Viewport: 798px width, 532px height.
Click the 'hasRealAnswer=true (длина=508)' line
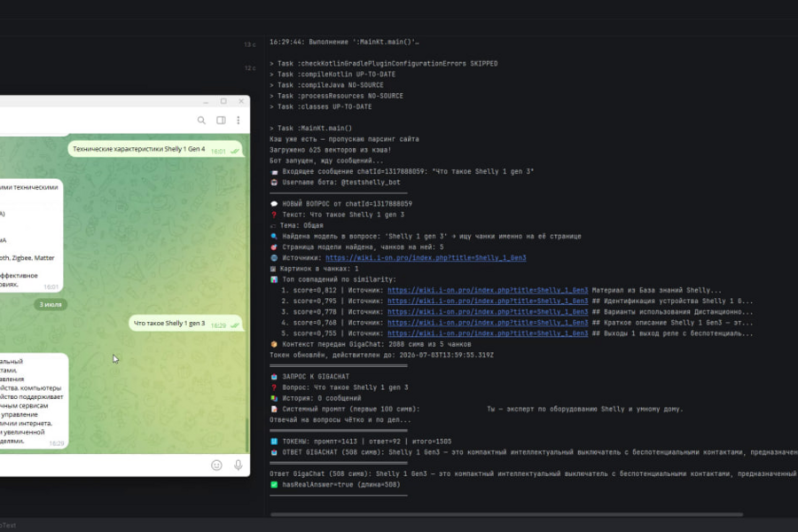(x=335, y=485)
